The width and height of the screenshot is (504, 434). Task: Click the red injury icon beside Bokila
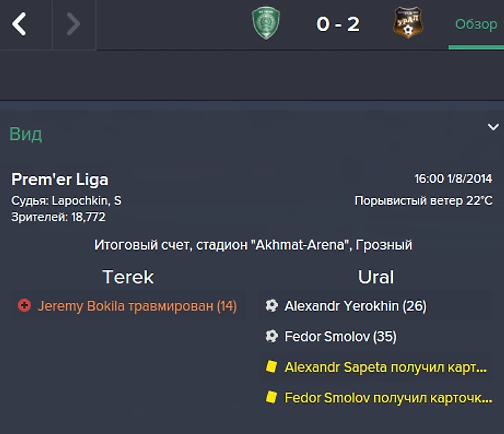click(24, 306)
